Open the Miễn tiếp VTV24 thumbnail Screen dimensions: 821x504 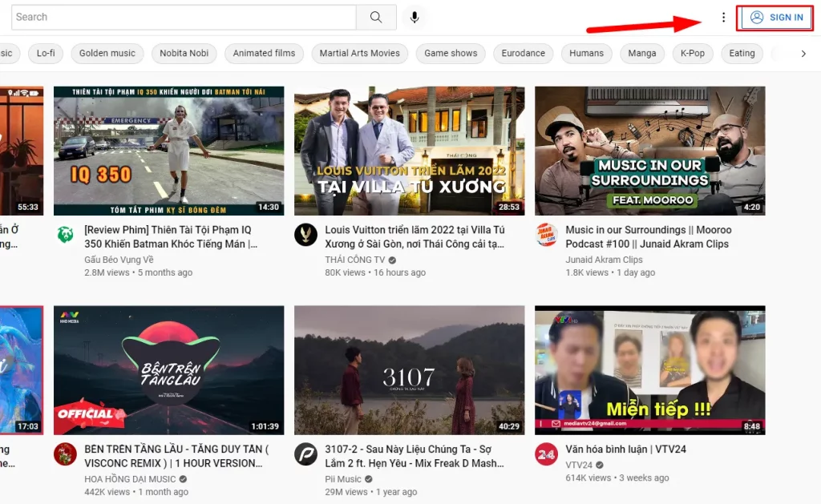pyautogui.click(x=649, y=370)
